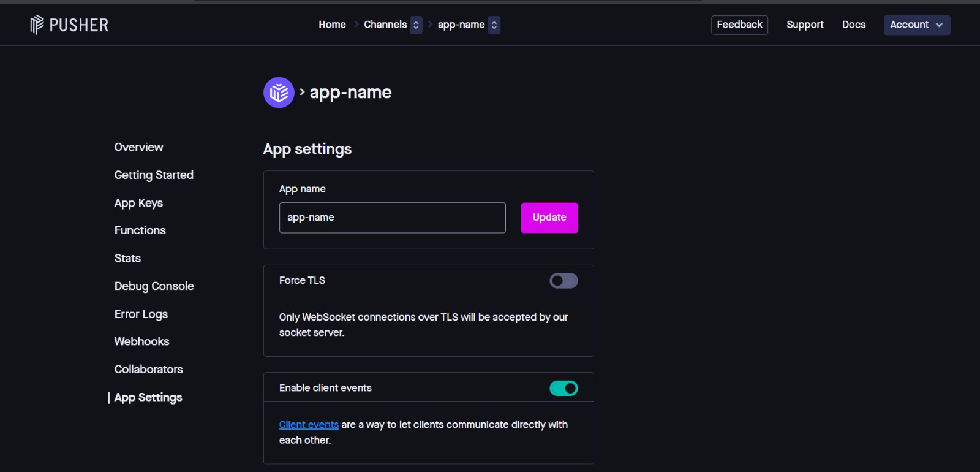Screen dimensions: 980x472
Task: Click the purple Channels app icon
Action: (x=279, y=93)
